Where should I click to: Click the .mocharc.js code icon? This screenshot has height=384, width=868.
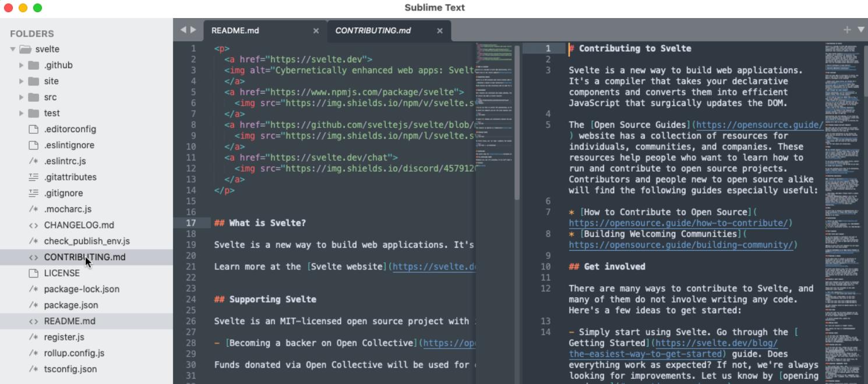coord(33,209)
